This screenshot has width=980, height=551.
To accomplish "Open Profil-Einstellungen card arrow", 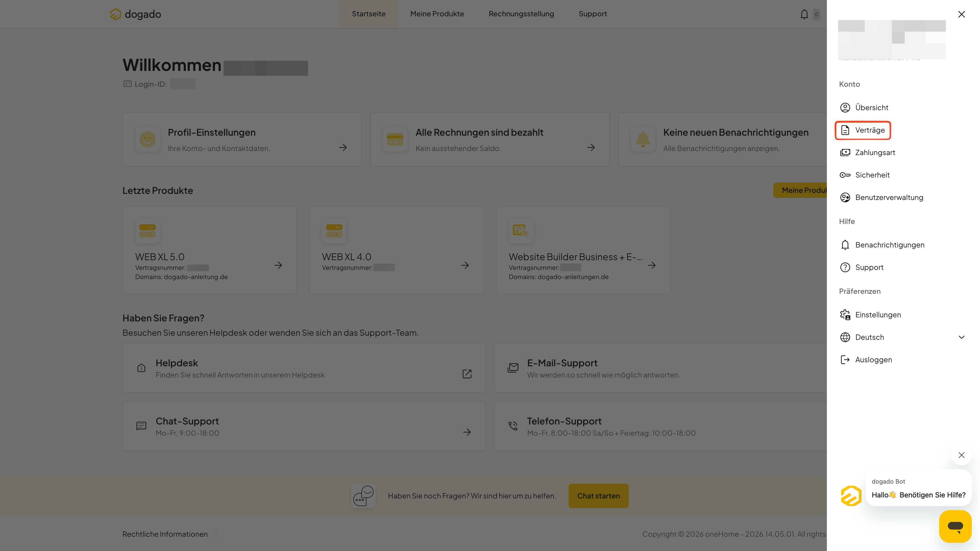I will pyautogui.click(x=343, y=147).
